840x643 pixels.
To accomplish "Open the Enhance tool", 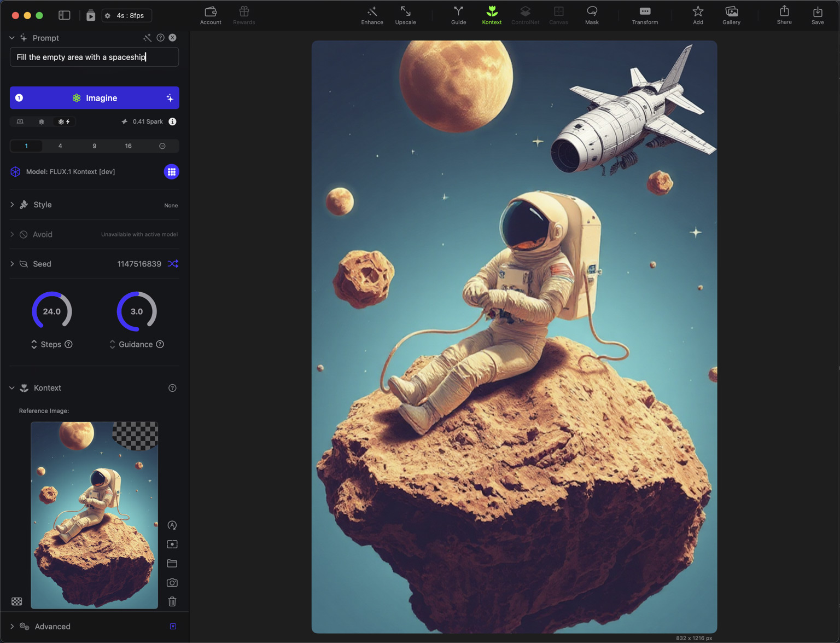I will click(372, 15).
